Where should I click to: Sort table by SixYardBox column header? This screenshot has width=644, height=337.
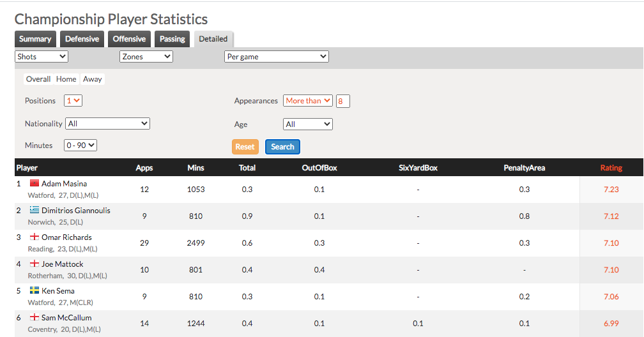[x=418, y=168]
